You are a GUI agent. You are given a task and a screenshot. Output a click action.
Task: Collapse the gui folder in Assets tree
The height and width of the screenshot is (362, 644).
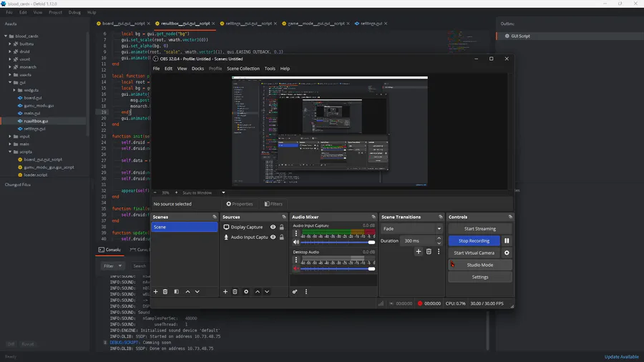[11, 82]
